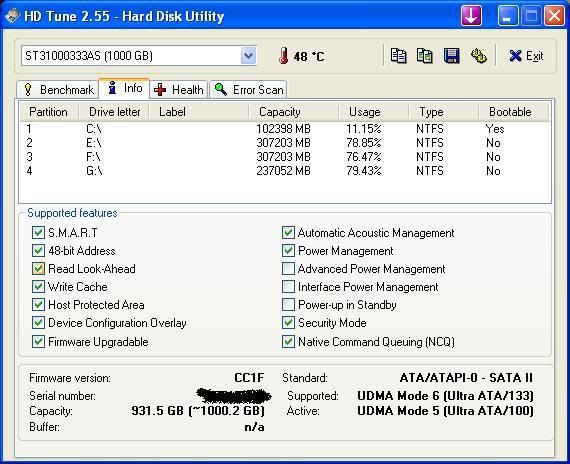Screen dimensions: 570x464
Task: Toggle the 48-bit Address checkbox
Action: click(38, 251)
